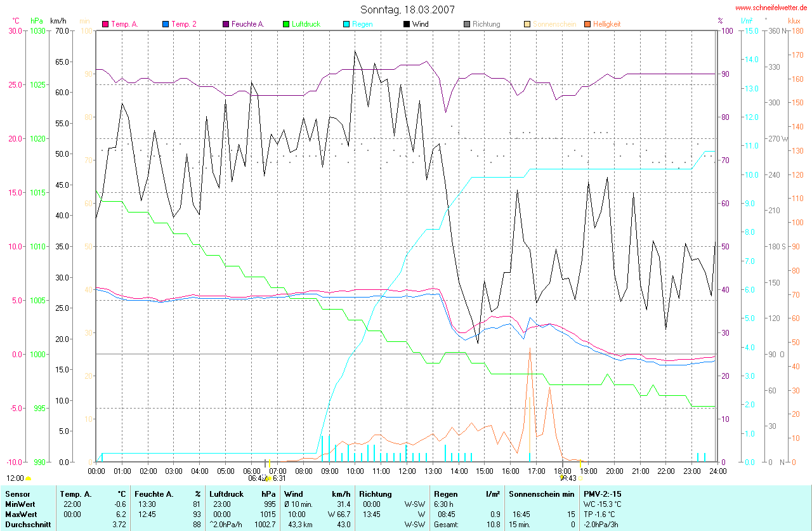Viewport: 812px width, 531px height.
Task: Click the '°C' axis unit label
Action: coord(16,20)
